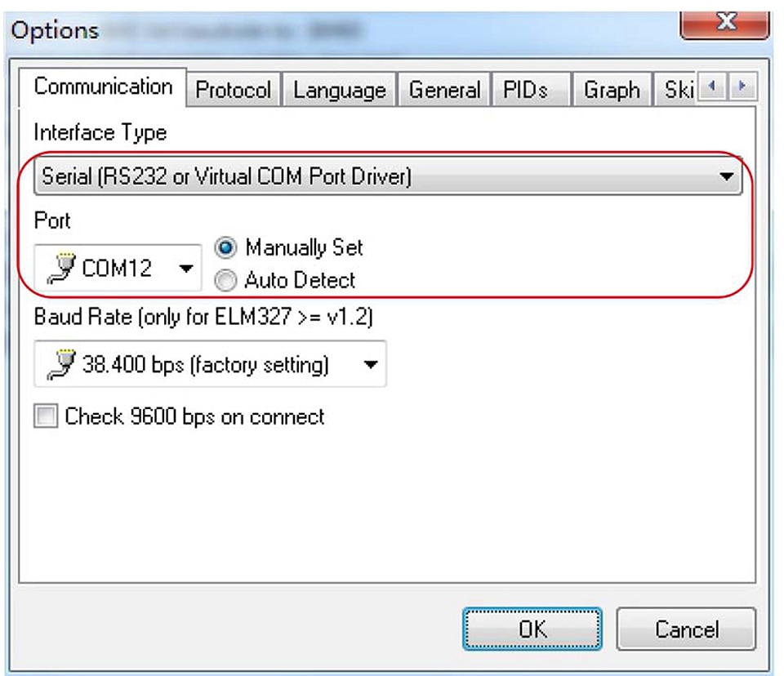784x676 pixels.
Task: Click the left tab scroll arrow
Action: pyautogui.click(x=711, y=87)
